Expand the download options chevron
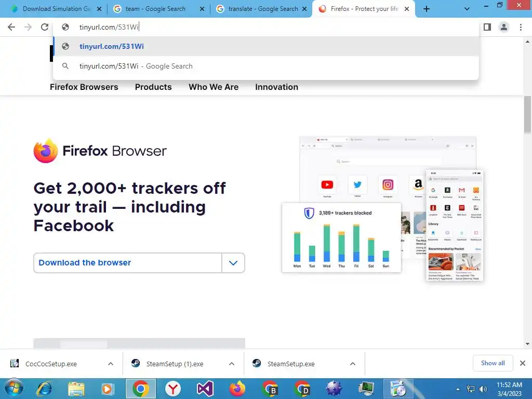Viewport: 532px width, 399px height. [x=233, y=262]
